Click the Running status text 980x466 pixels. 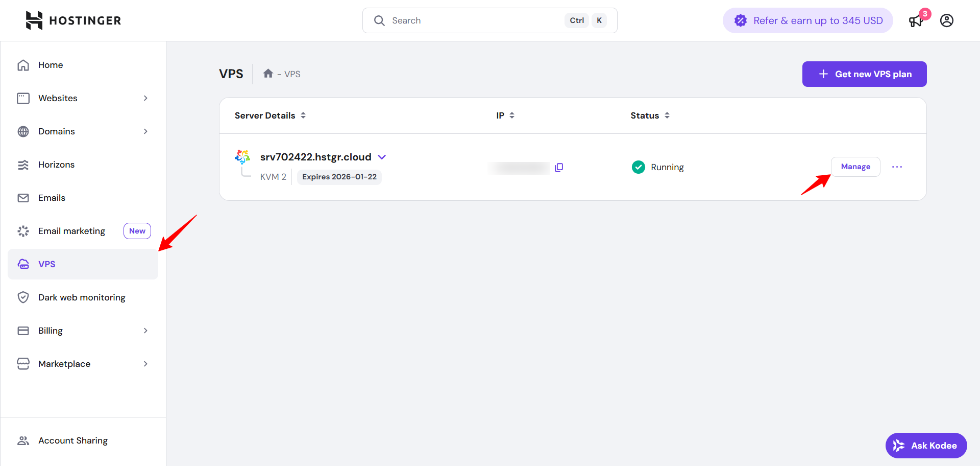[x=667, y=167]
